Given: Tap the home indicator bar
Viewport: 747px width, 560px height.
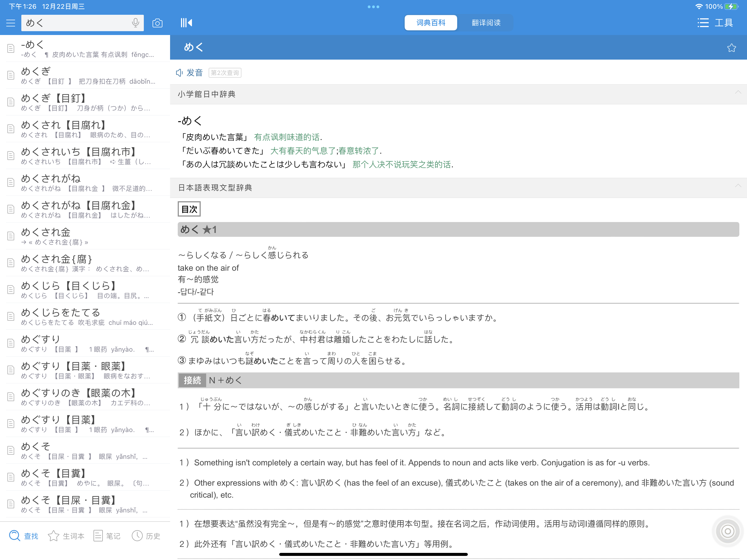Looking at the screenshot, I should click(x=373, y=554).
